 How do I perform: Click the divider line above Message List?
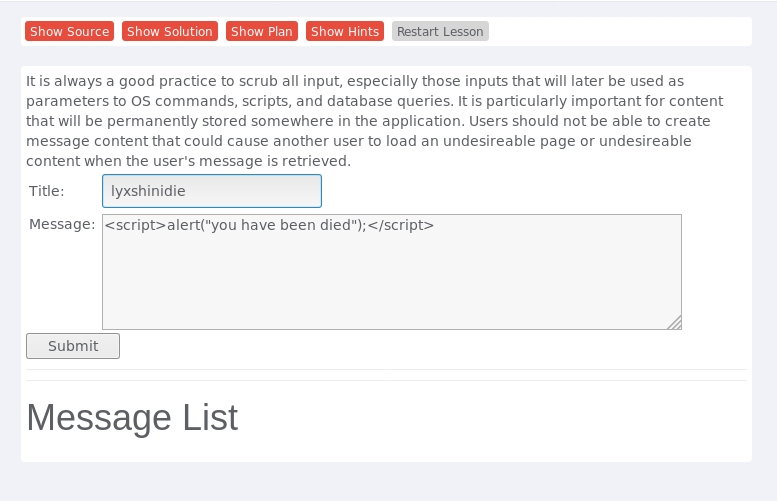[387, 381]
